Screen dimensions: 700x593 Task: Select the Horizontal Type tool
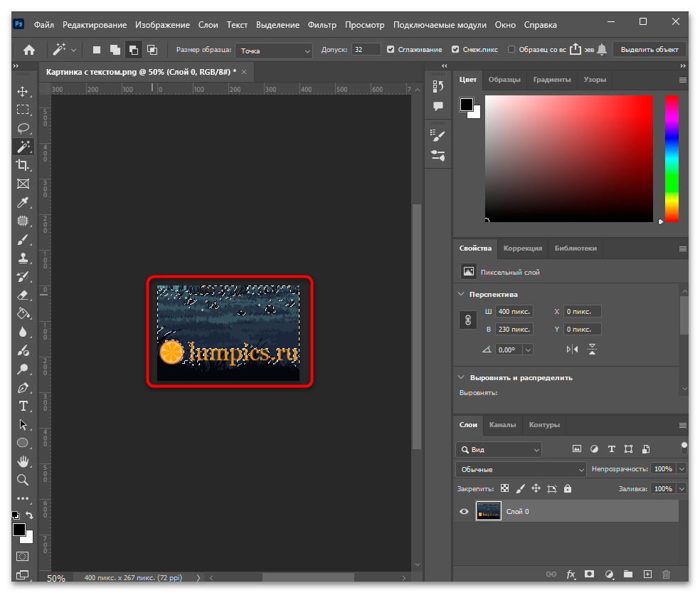click(23, 406)
